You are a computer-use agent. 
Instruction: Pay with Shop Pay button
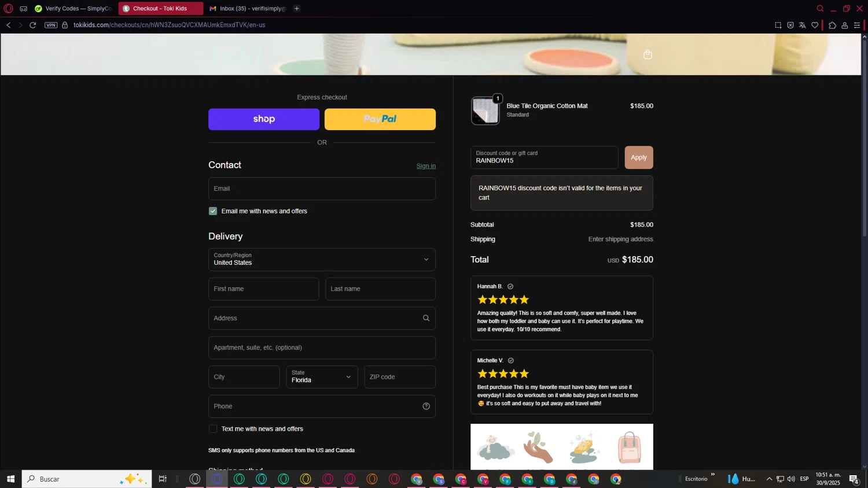tap(264, 119)
